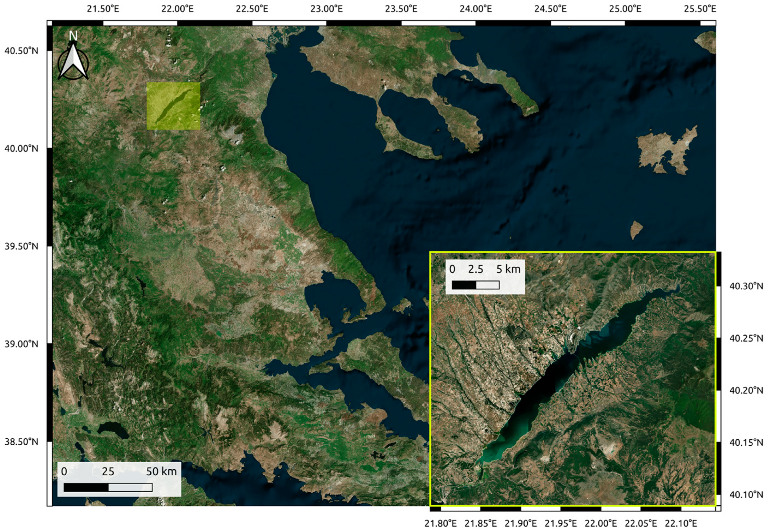Click the 23.00°E longitude label

tap(326, 9)
